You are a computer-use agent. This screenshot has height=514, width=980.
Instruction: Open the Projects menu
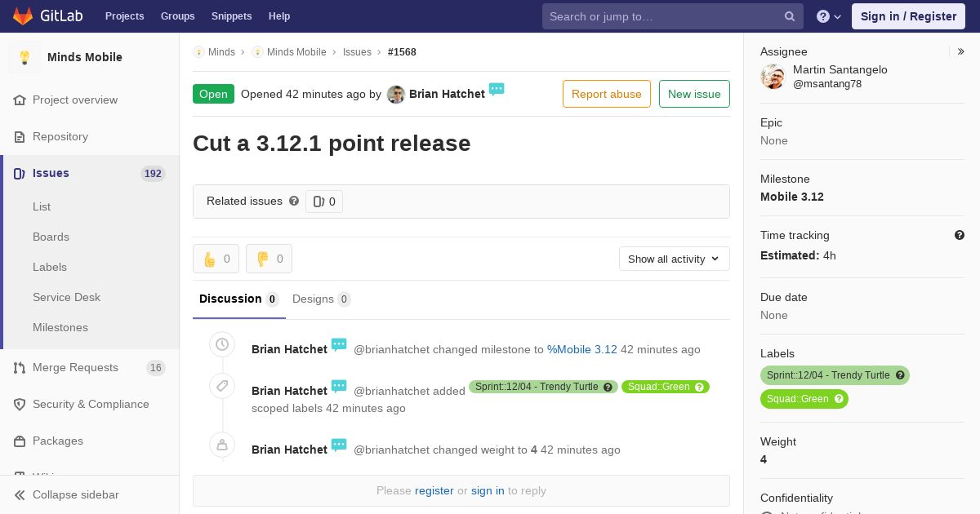point(124,16)
